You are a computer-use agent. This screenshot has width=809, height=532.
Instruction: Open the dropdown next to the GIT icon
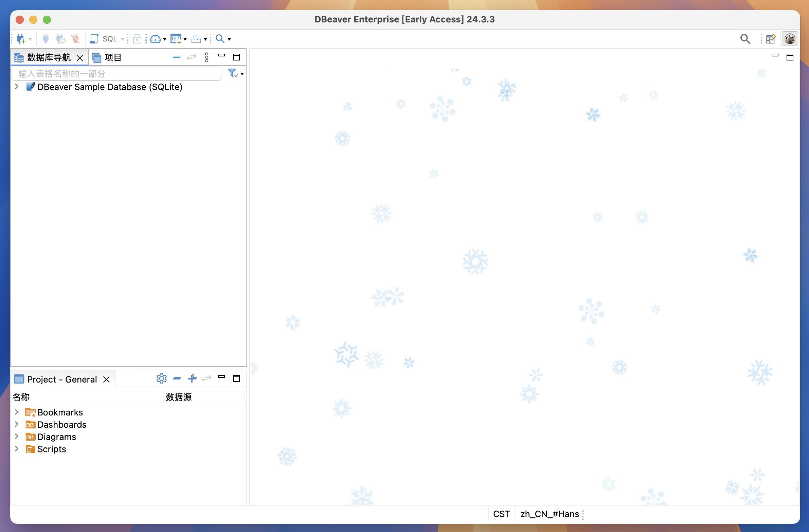(x=185, y=39)
